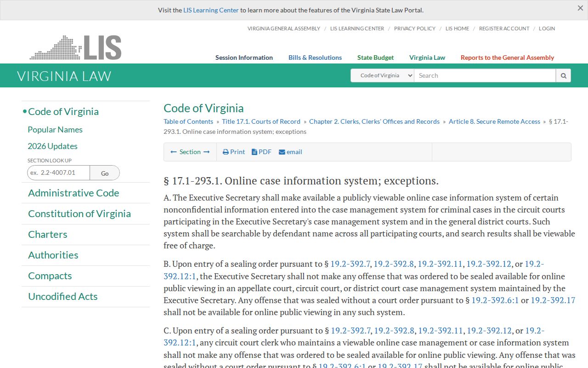Click the VIRGINIA LAW header title
This screenshot has width=588, height=368.
click(64, 76)
